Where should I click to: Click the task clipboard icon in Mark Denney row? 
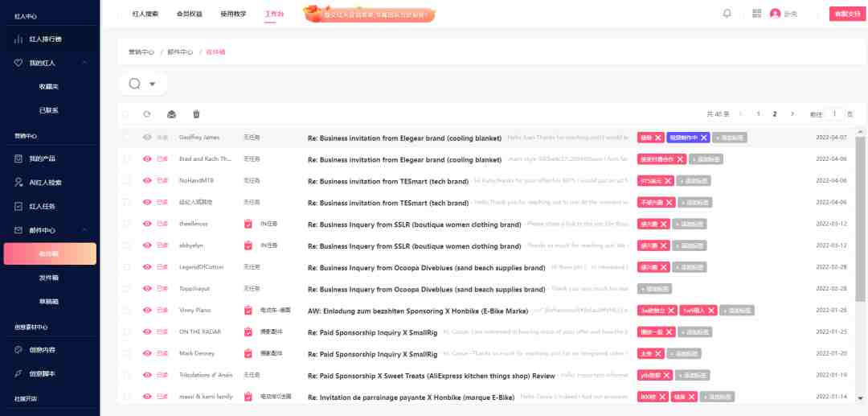click(248, 353)
